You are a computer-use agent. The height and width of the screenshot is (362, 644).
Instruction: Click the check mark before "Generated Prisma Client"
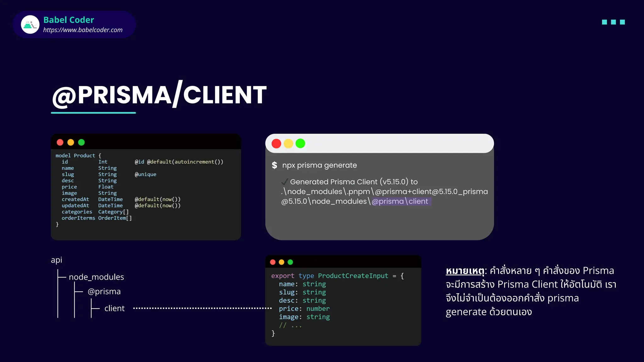pyautogui.click(x=285, y=182)
